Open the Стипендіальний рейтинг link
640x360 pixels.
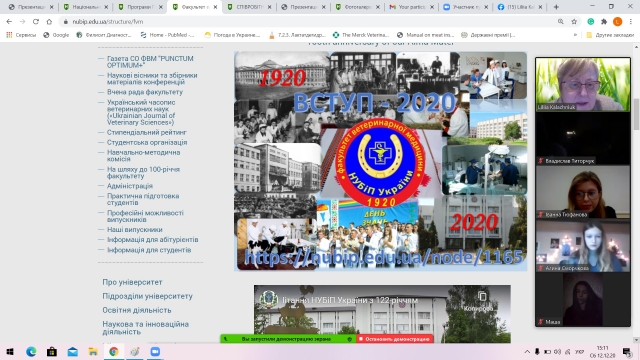point(147,132)
